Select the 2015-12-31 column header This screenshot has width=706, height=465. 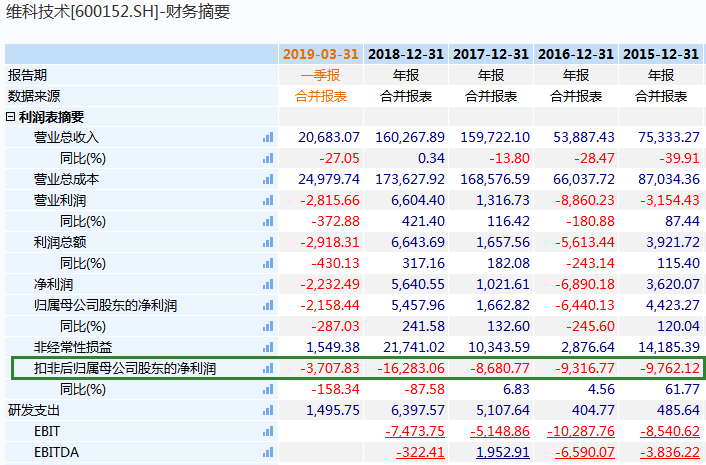(x=661, y=54)
